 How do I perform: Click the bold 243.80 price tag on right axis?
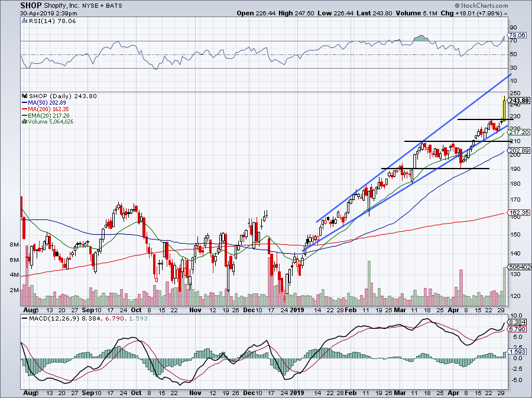click(x=519, y=101)
